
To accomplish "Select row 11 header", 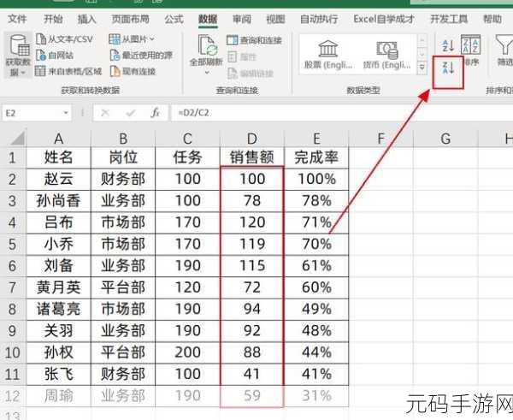I will pos(13,374).
